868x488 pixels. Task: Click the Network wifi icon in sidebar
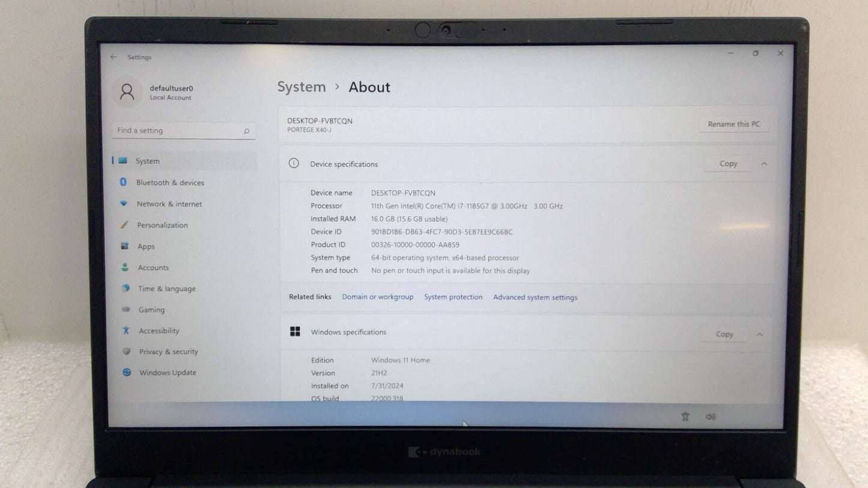click(x=124, y=204)
